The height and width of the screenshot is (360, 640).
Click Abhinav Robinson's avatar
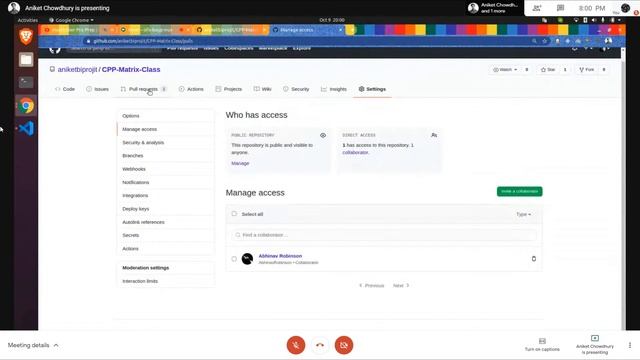(x=247, y=259)
